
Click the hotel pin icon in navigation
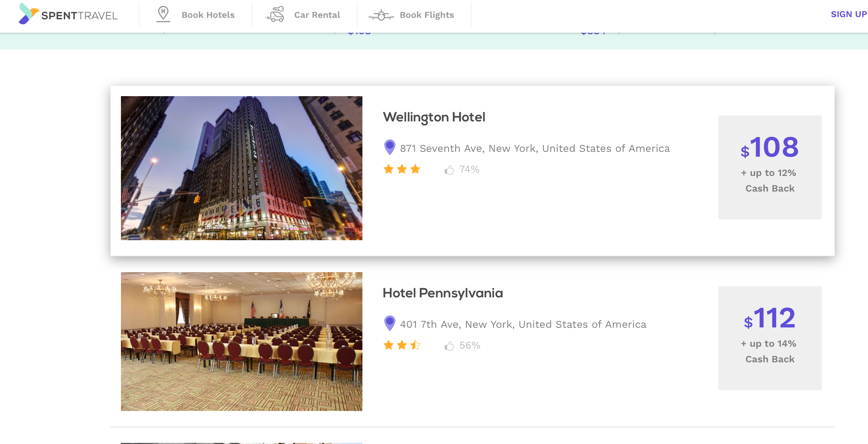point(163,14)
